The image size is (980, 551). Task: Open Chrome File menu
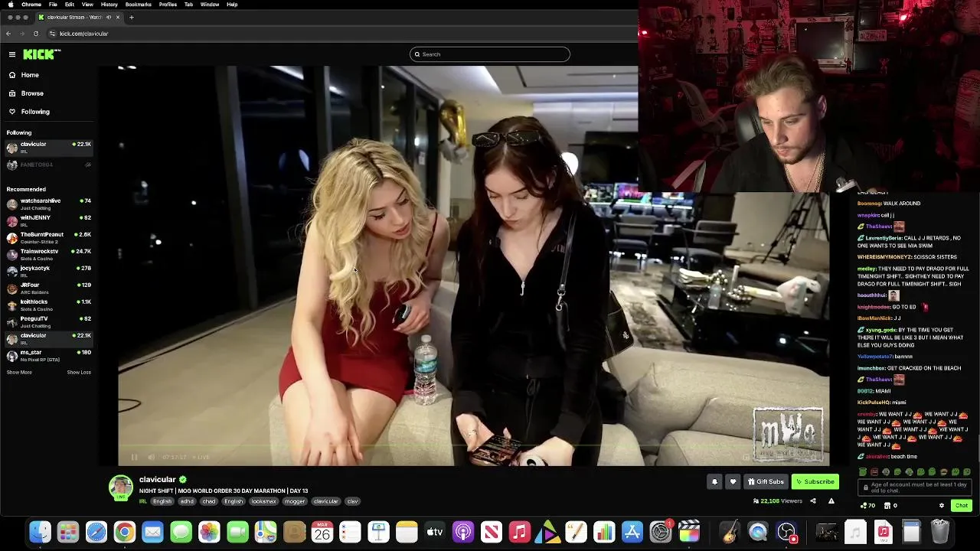coord(54,5)
